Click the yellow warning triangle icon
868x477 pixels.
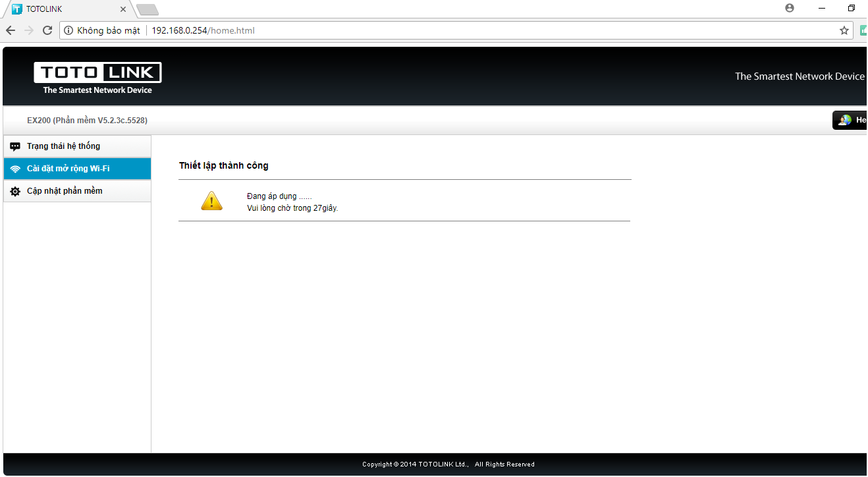coord(211,202)
